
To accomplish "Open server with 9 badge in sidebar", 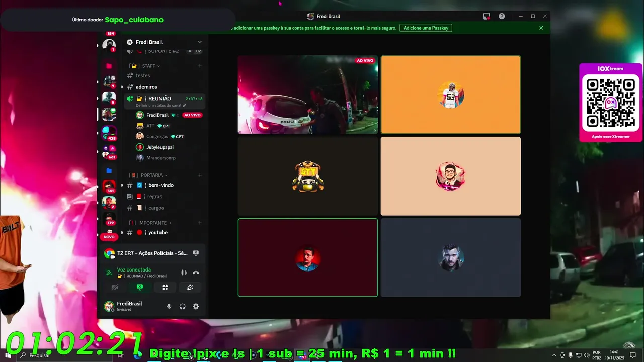I will (109, 81).
